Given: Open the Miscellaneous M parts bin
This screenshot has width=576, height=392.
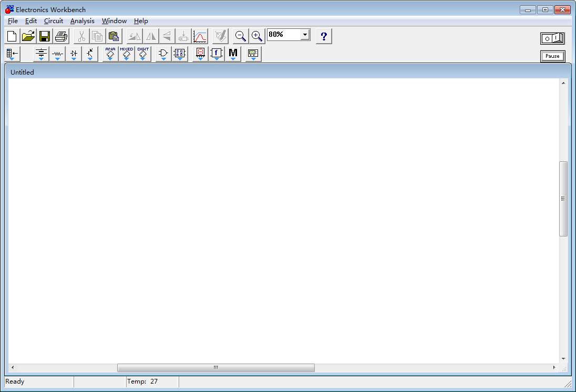Looking at the screenshot, I should pos(233,54).
